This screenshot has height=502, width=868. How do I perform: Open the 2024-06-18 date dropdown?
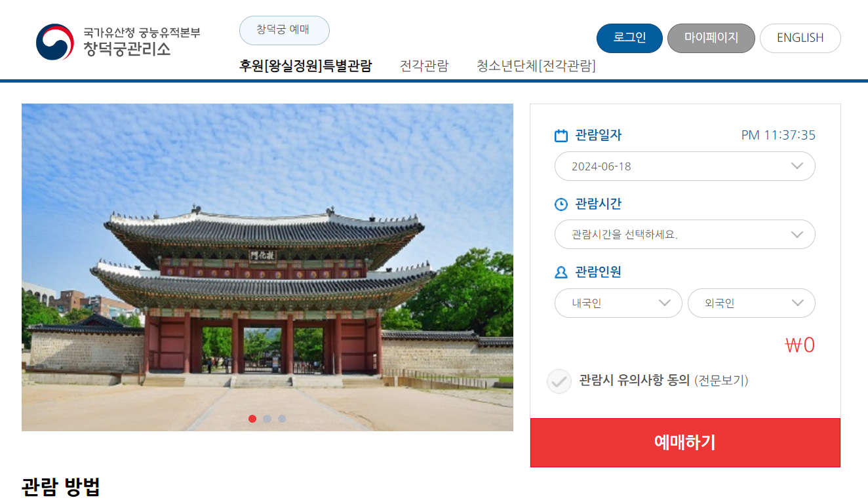pyautogui.click(x=685, y=166)
